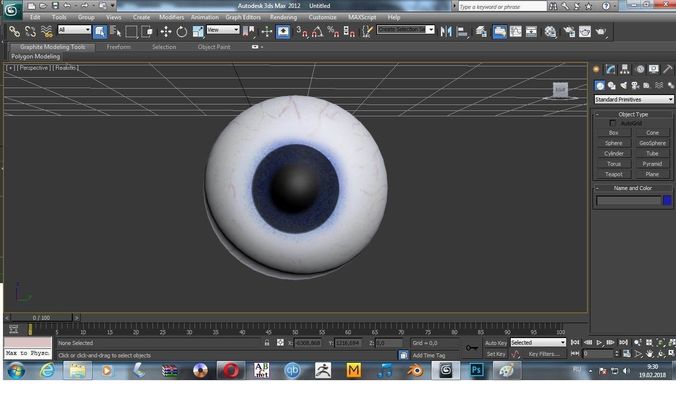Click the object color swatch
676x396 pixels.
(x=667, y=200)
